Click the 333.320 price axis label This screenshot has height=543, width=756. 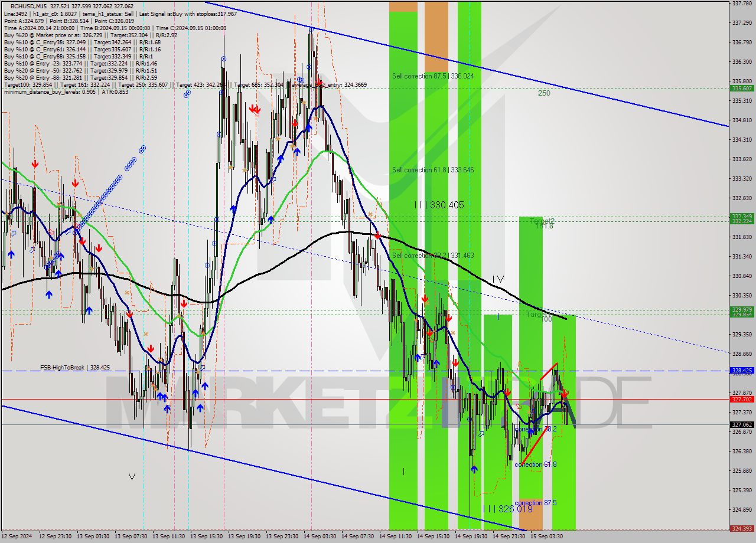(742, 178)
